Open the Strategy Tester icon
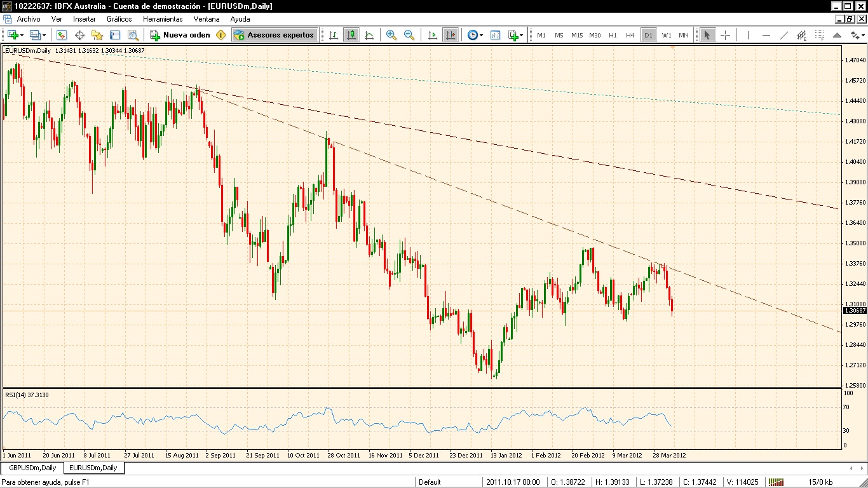868x488 pixels. 133,35
